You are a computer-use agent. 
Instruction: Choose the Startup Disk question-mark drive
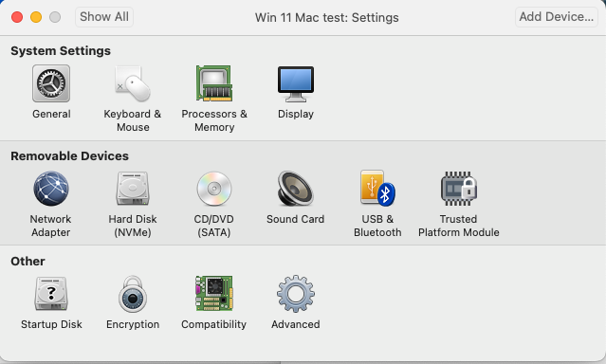click(x=51, y=294)
